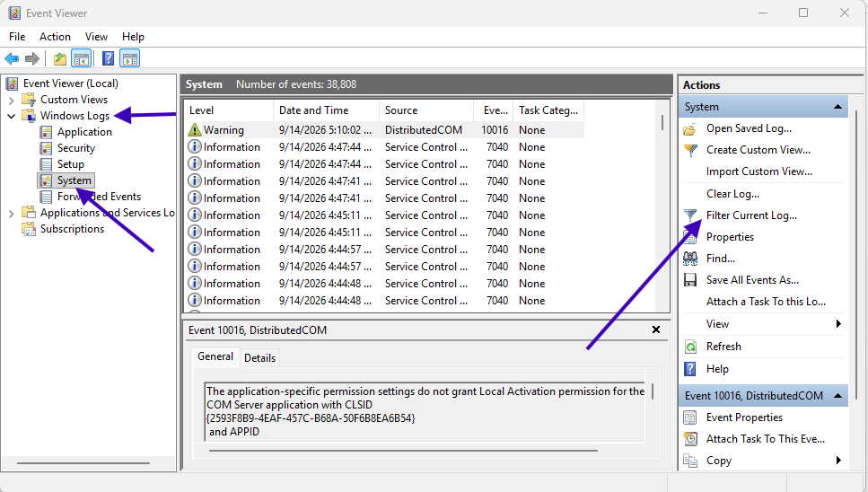Close the event preview pane

[x=656, y=329]
